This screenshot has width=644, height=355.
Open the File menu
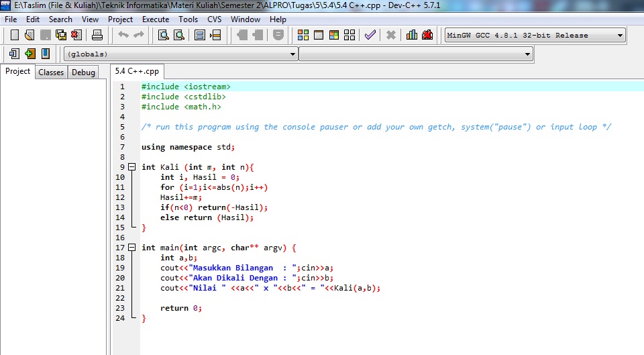pyautogui.click(x=11, y=19)
